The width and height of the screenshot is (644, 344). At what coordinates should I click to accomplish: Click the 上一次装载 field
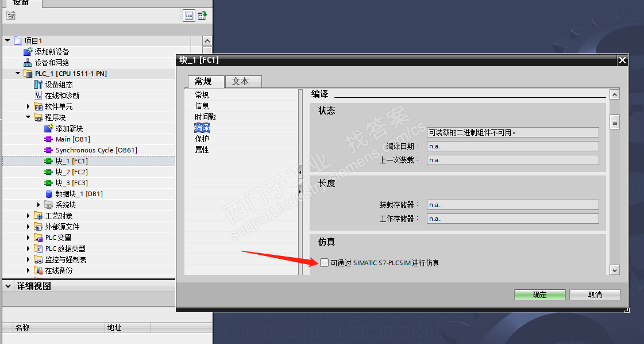[x=513, y=160]
